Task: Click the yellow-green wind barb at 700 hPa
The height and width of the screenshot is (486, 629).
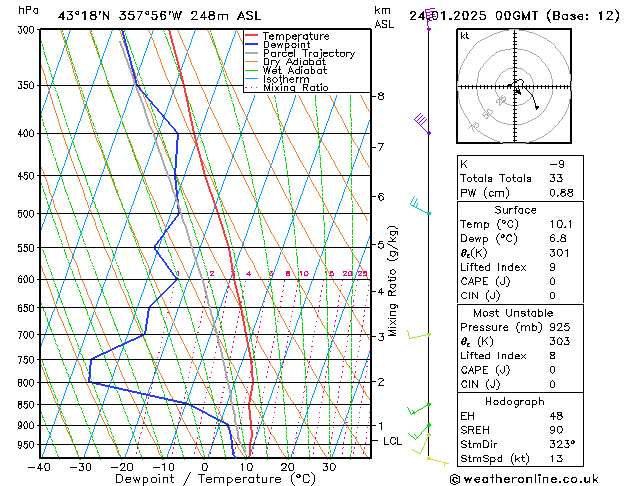Action: 419,334
